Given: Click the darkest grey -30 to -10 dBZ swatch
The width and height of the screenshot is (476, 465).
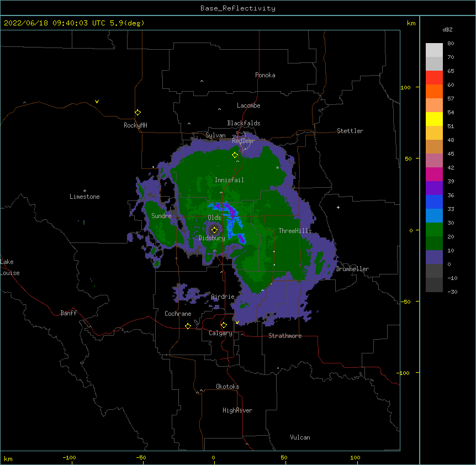Looking at the screenshot, I should tap(434, 285).
